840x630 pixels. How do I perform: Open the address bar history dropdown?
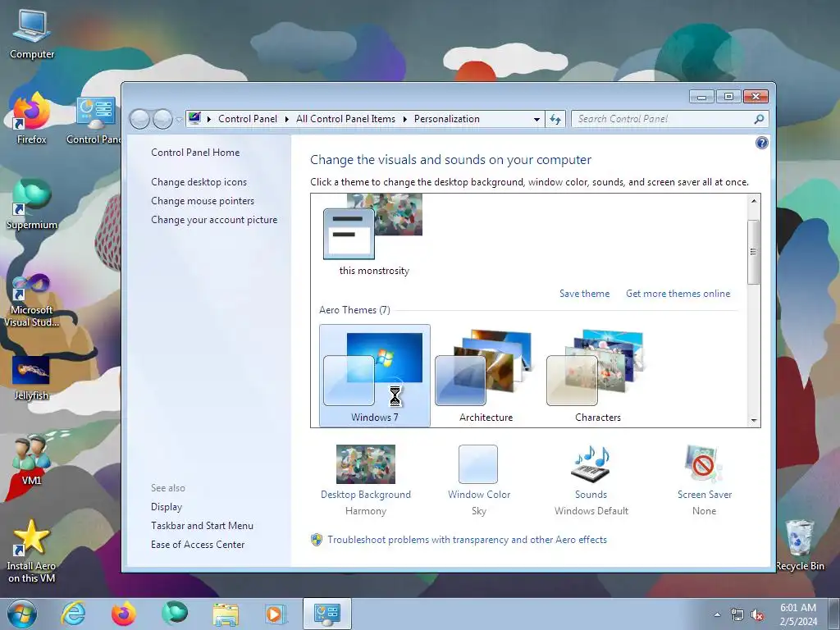click(536, 120)
